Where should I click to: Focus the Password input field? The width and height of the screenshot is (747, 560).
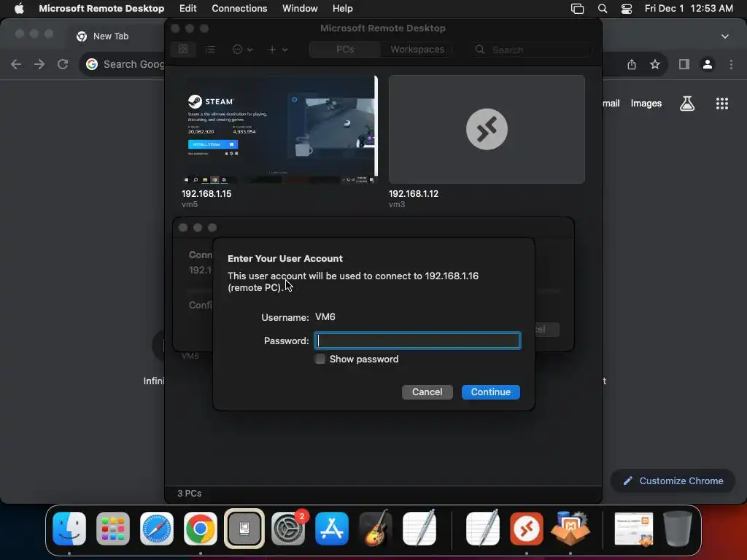coord(417,341)
